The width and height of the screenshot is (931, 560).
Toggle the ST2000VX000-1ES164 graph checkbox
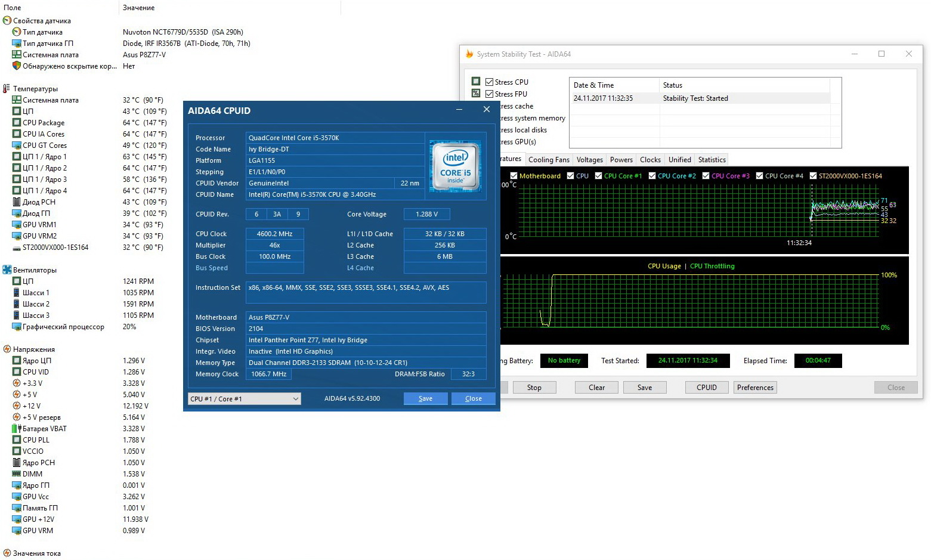(x=813, y=175)
